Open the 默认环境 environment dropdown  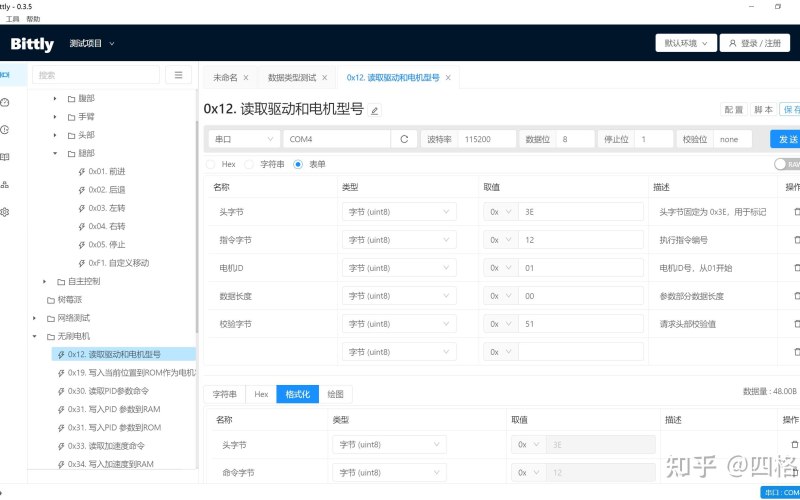pyautogui.click(x=686, y=43)
